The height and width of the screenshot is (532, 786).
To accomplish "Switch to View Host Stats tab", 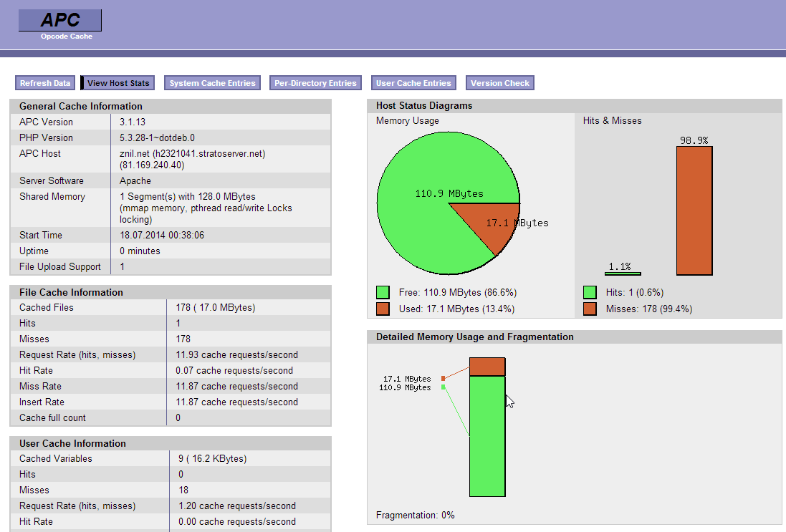I will pyautogui.click(x=118, y=83).
